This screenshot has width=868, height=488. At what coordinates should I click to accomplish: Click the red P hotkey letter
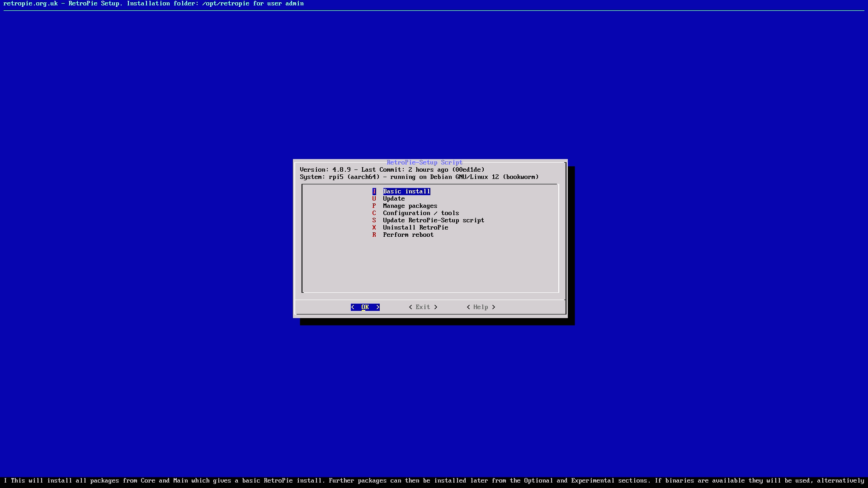(374, 206)
